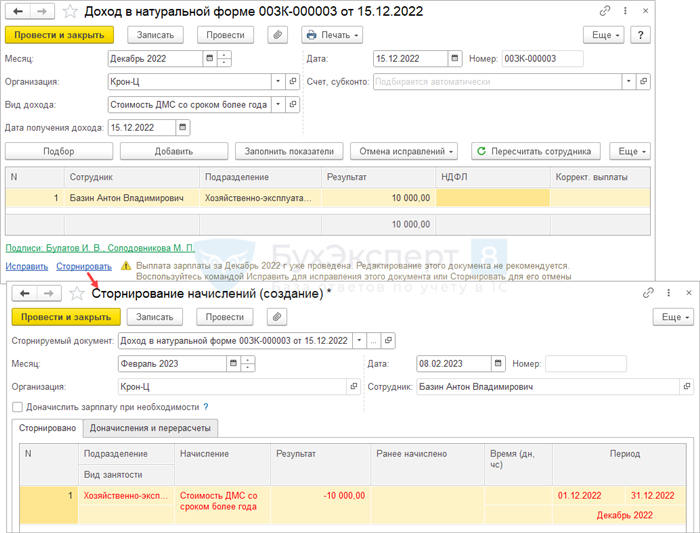The image size is (700, 533).
Task: Open Сотрудник Базин Антон Владимирович card icon
Action: (687, 387)
